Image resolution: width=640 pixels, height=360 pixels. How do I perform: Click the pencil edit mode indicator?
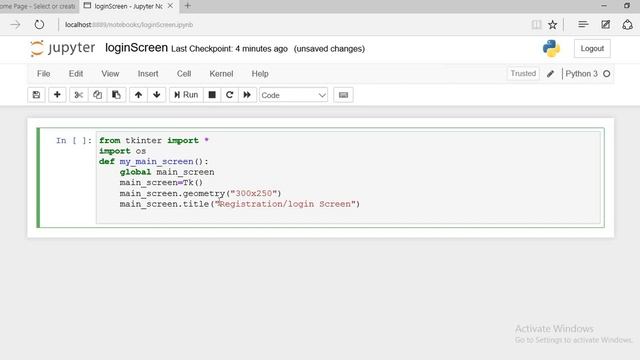(x=551, y=74)
